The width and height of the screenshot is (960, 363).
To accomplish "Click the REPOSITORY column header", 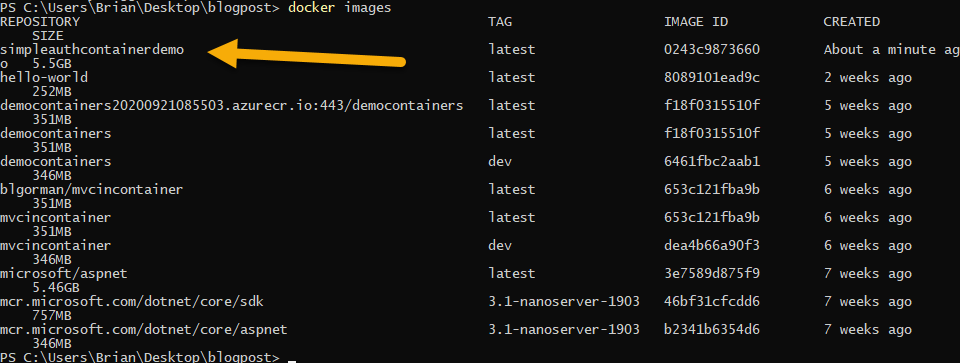I will click(x=40, y=22).
